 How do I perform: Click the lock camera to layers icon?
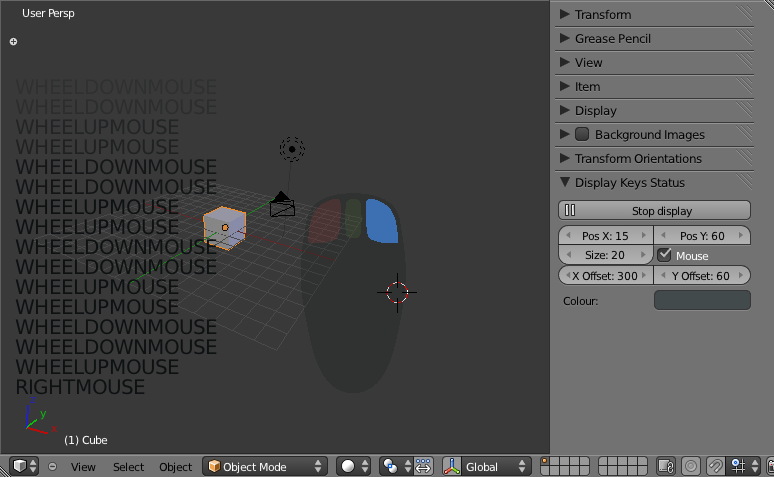click(x=666, y=466)
